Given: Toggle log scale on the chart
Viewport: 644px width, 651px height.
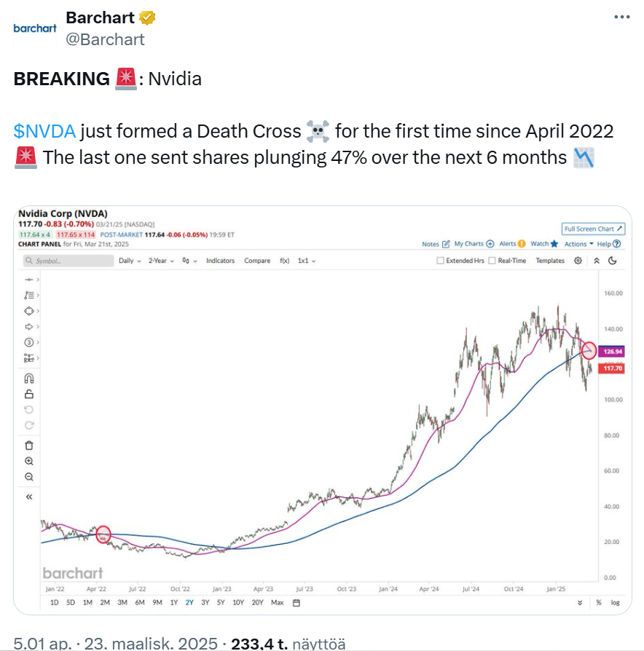Looking at the screenshot, I should pyautogui.click(x=615, y=603).
